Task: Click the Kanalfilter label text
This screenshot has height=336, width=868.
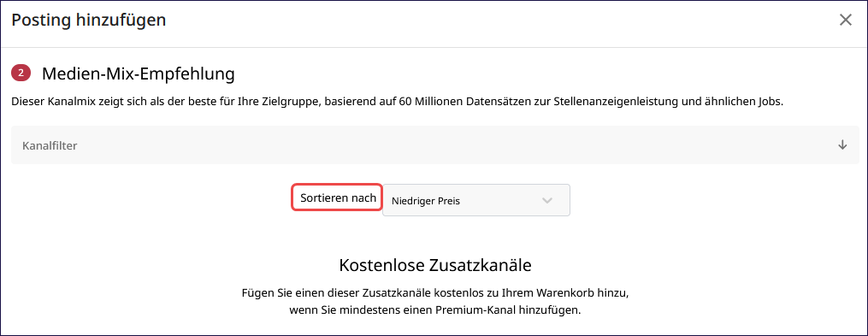Action: (50, 145)
